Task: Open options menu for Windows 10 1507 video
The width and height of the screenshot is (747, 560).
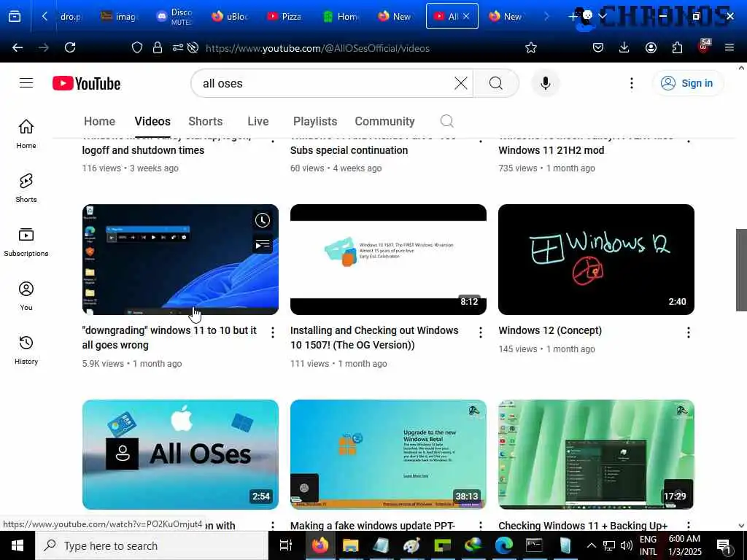Action: [481, 332]
